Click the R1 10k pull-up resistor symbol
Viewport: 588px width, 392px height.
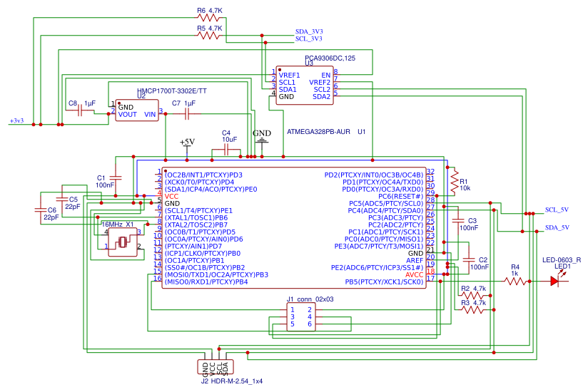tap(455, 181)
